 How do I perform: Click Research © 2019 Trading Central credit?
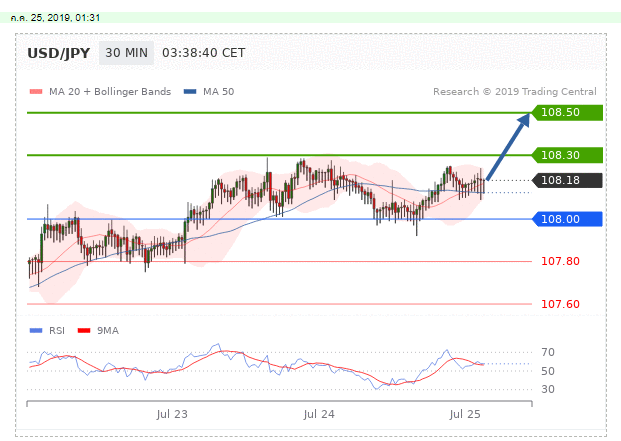514,92
